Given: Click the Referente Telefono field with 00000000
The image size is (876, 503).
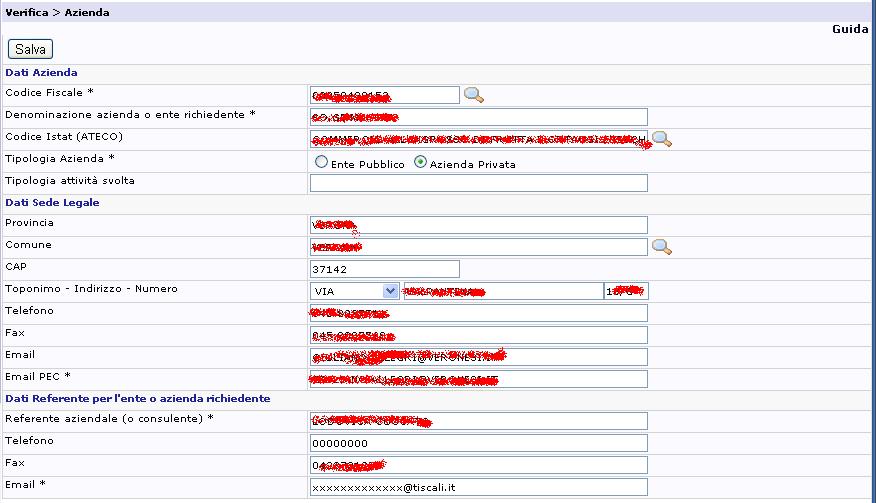Looking at the screenshot, I should (x=478, y=443).
